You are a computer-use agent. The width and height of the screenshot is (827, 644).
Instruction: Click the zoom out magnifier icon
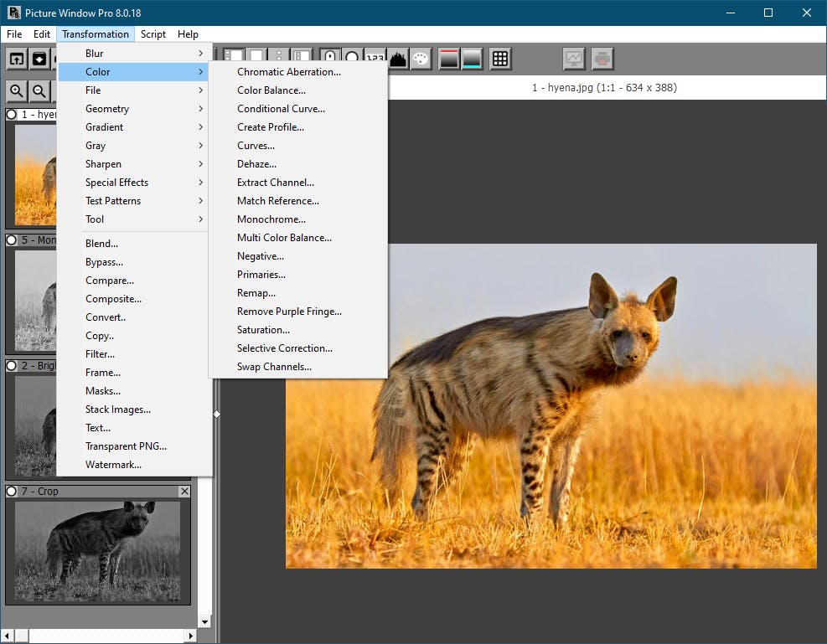[39, 91]
